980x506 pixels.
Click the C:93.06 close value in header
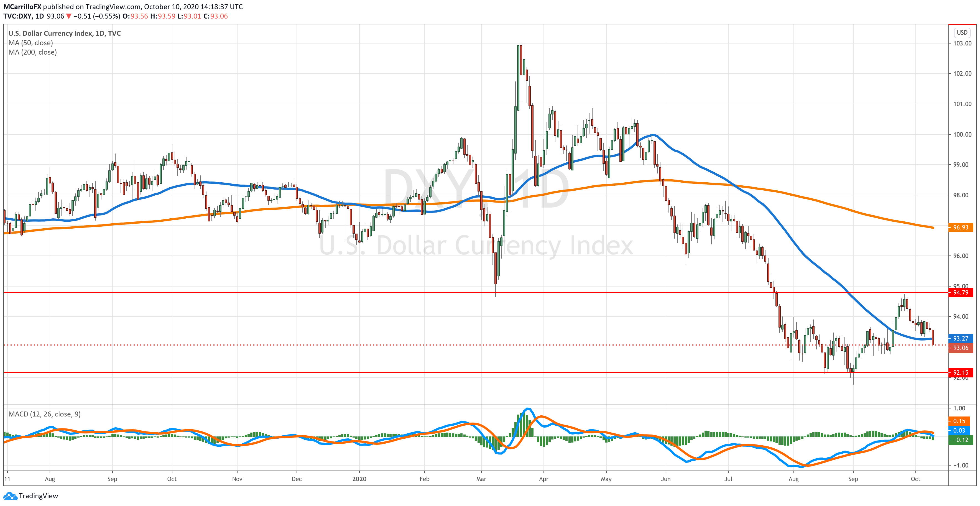[215, 16]
